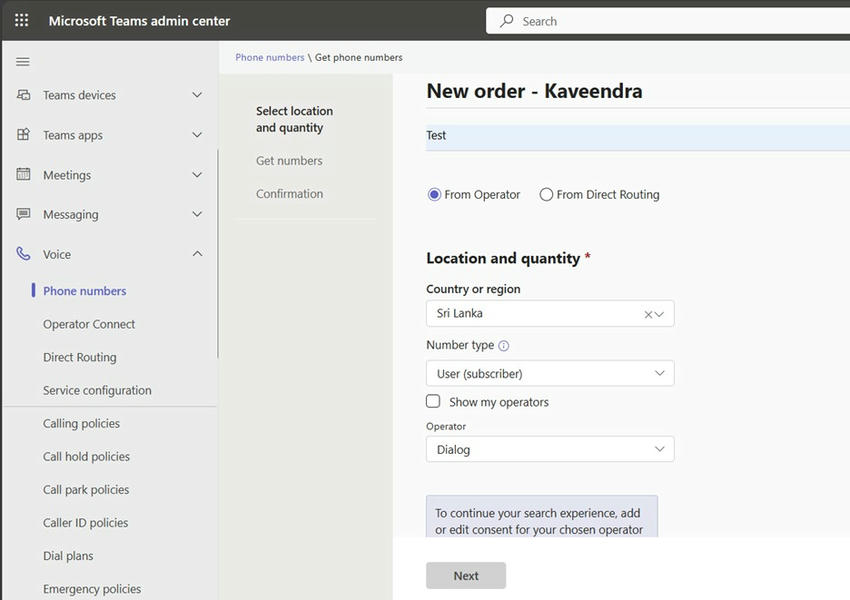Open Calling policies page
The width and height of the screenshot is (850, 600).
coord(81,423)
